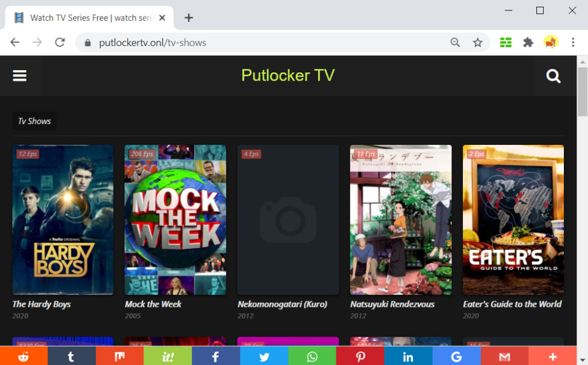Click the 4 Eps badge
This screenshot has width=588, height=365.
[x=252, y=154]
